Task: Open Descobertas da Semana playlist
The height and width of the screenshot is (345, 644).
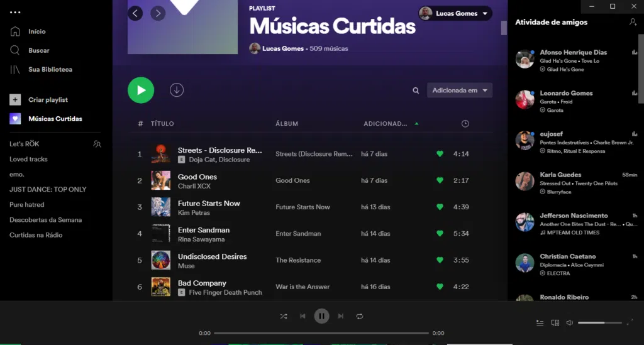Action: click(45, 220)
